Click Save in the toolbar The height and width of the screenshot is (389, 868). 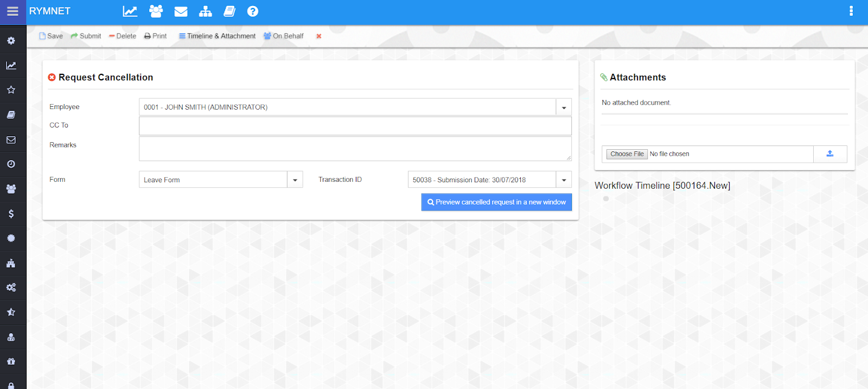[x=51, y=36]
